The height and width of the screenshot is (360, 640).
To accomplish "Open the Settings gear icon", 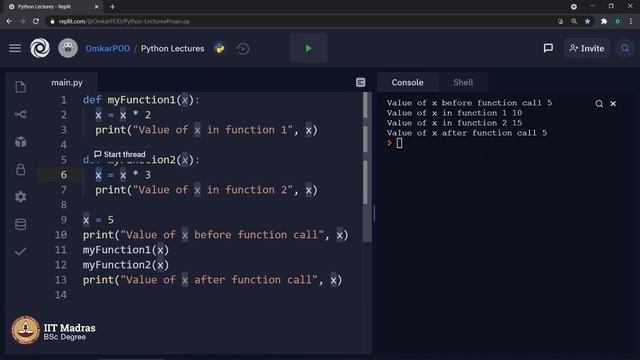I will pyautogui.click(x=21, y=197).
